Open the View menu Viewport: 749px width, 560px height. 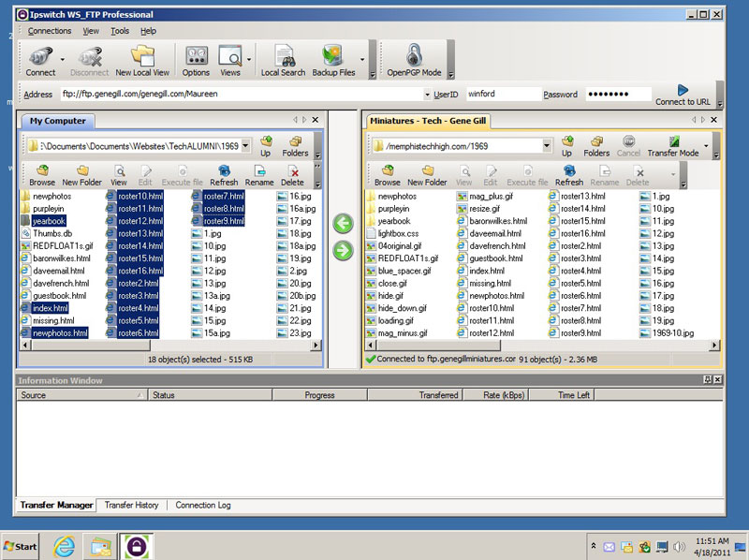point(91,31)
